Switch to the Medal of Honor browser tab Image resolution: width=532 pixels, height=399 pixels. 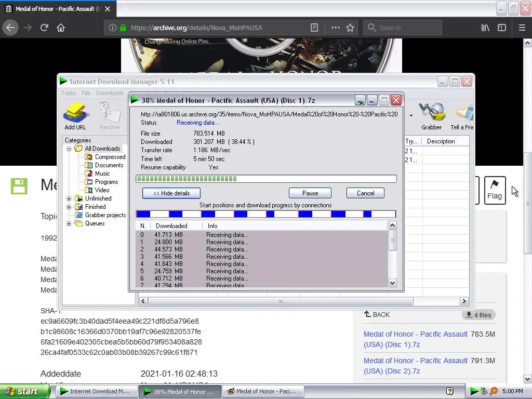58,9
